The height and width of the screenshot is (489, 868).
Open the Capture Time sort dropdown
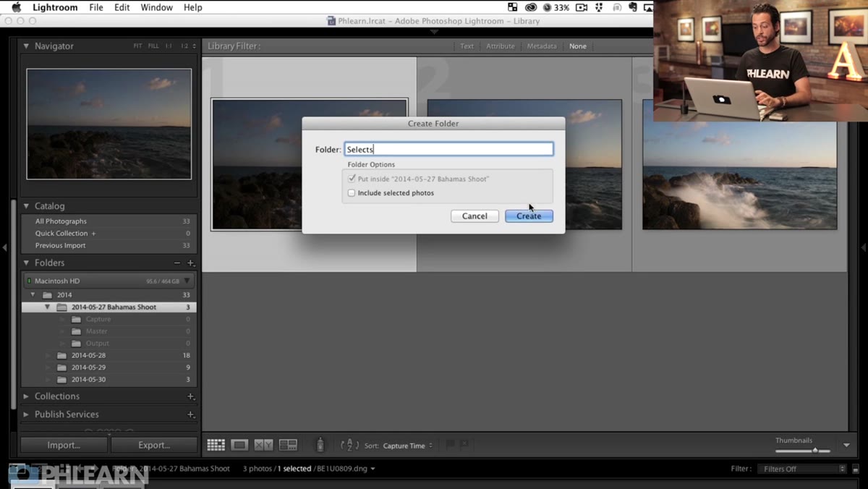(407, 446)
